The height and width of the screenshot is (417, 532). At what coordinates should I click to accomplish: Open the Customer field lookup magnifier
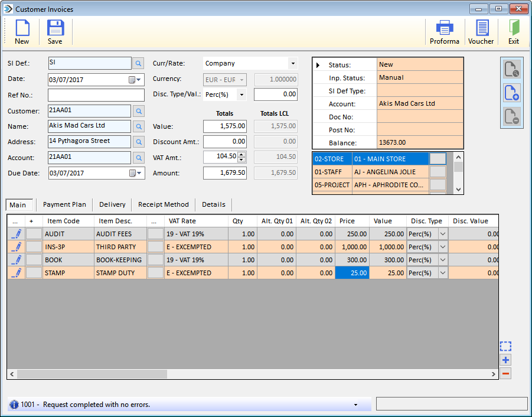click(x=138, y=111)
